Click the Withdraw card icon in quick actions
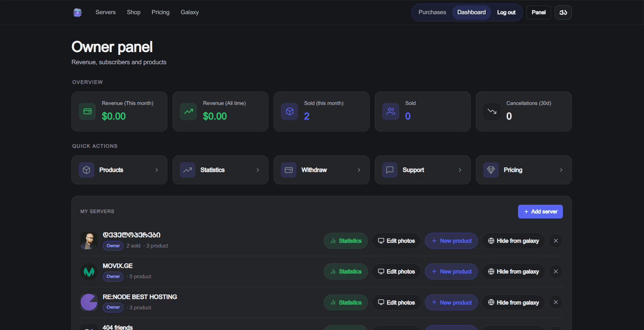This screenshot has height=330, width=644. click(x=289, y=170)
